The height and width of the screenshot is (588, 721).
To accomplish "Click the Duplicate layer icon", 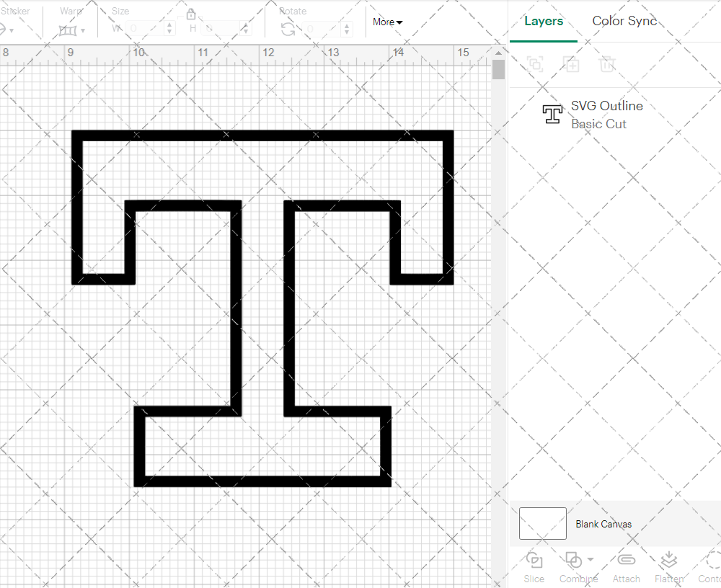I will click(571, 64).
